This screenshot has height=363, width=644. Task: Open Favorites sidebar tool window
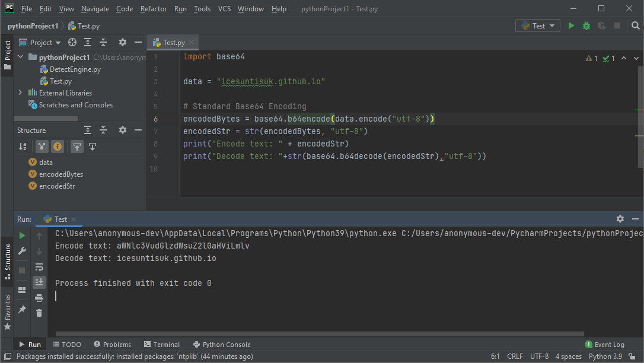[x=7, y=312]
